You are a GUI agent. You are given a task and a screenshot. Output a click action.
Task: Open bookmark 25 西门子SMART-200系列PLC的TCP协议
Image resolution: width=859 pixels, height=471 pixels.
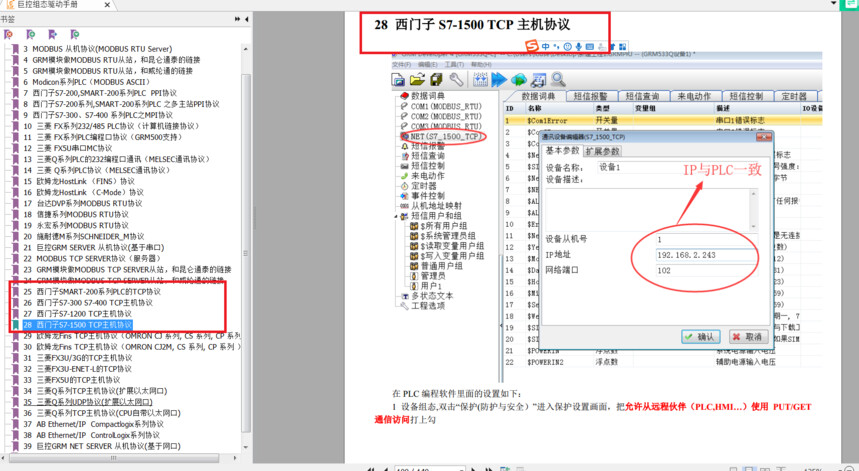click(92, 291)
